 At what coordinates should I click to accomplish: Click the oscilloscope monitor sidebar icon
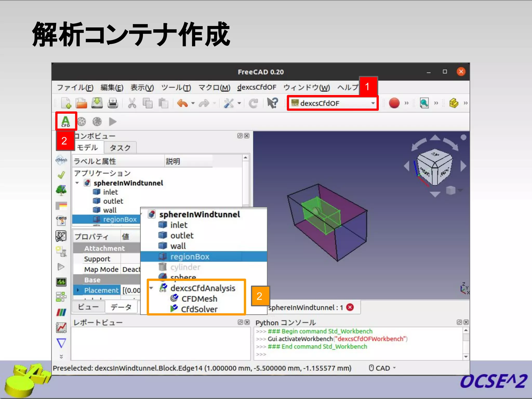(x=61, y=282)
